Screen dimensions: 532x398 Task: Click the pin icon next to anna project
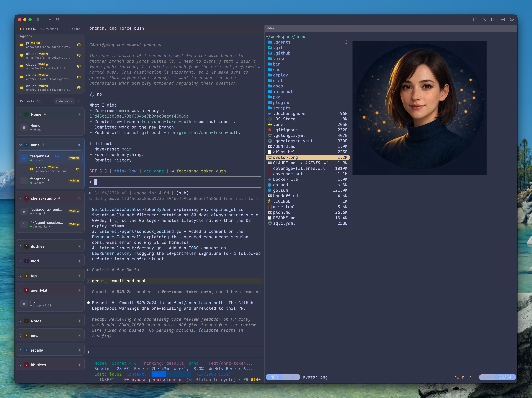pos(43,145)
